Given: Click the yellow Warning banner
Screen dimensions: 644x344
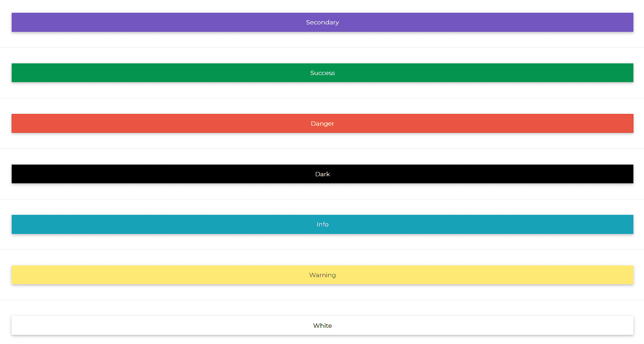Looking at the screenshot, I should (x=322, y=275).
